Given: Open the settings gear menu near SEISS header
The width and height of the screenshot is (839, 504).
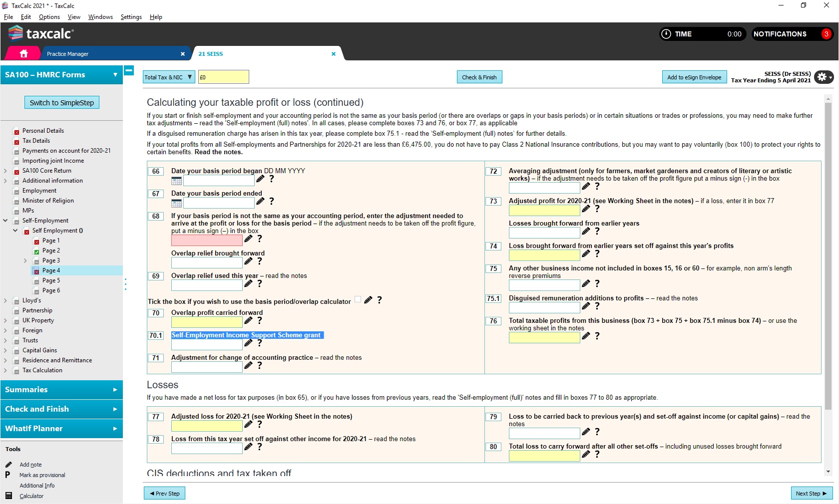Looking at the screenshot, I should [x=824, y=77].
